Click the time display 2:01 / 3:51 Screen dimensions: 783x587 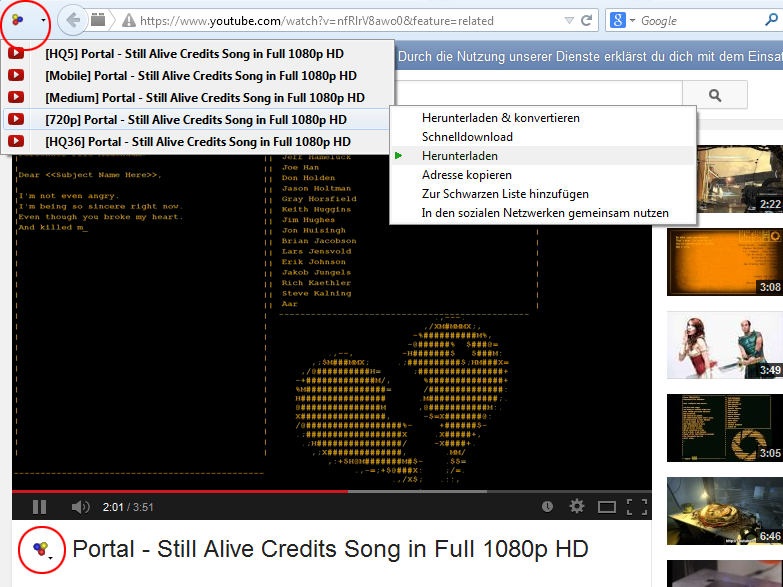128,507
